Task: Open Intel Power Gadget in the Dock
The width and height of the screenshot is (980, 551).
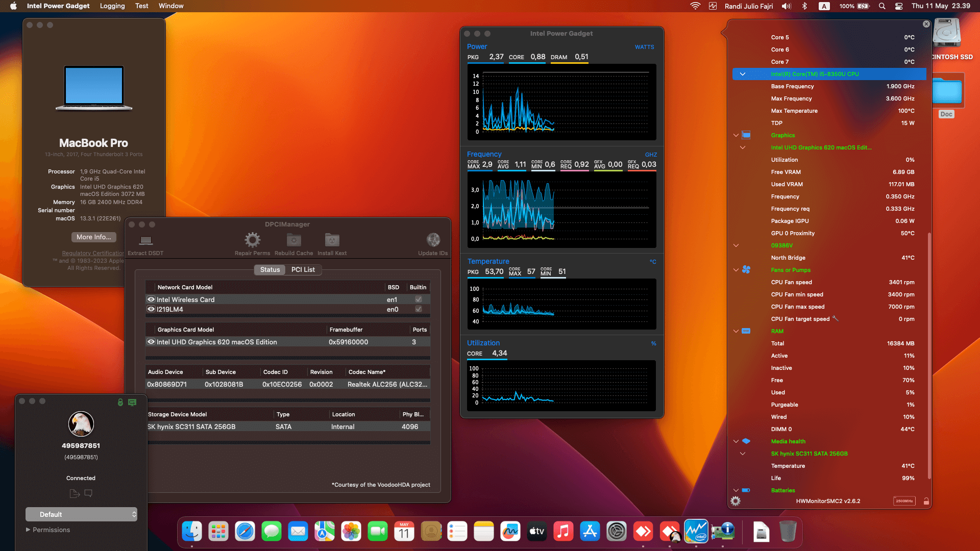Action: 696,532
